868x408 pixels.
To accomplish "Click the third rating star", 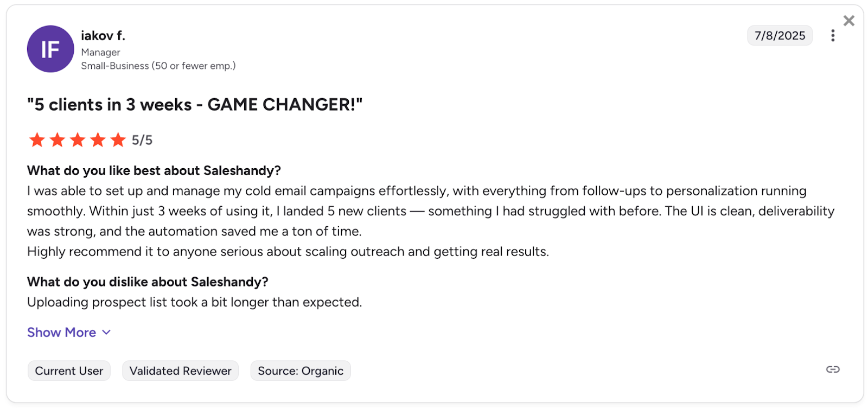I will tap(78, 140).
